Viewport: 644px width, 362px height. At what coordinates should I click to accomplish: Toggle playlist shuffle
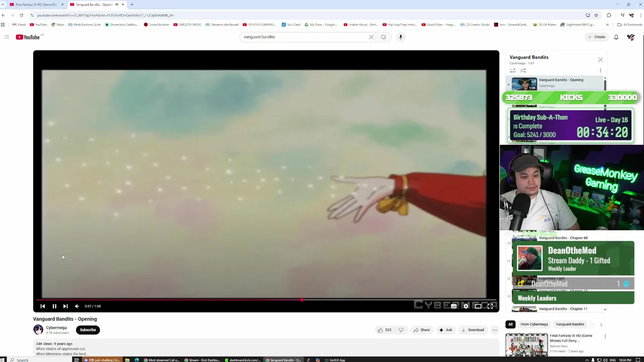click(523, 70)
